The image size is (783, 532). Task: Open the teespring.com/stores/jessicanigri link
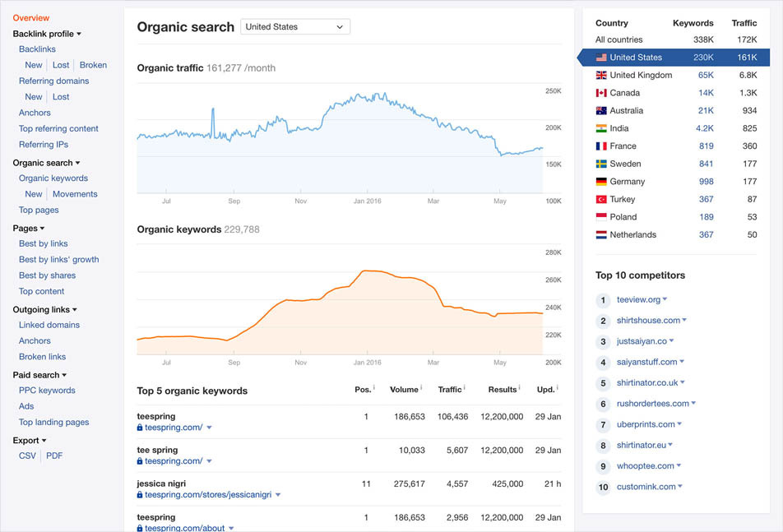point(210,494)
